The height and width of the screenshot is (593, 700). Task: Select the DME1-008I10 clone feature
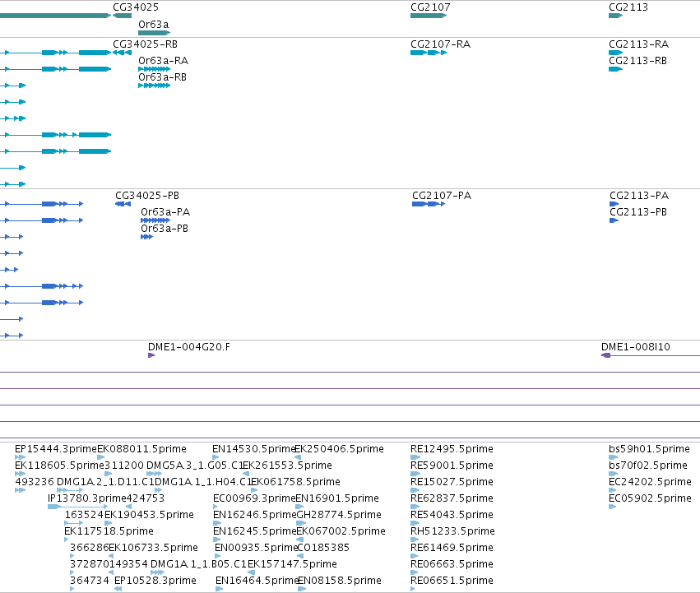tap(651, 355)
